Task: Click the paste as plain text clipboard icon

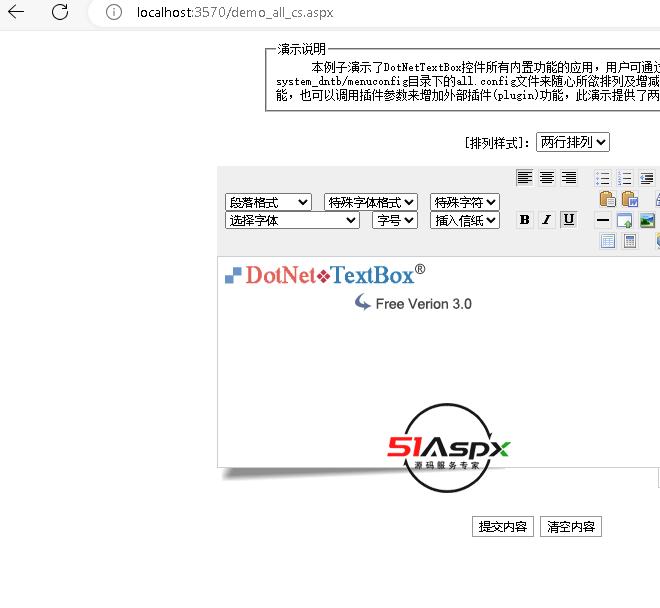Action: 607,199
